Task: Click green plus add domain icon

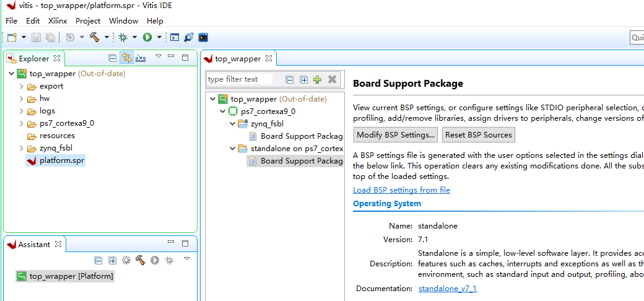Action: [317, 80]
